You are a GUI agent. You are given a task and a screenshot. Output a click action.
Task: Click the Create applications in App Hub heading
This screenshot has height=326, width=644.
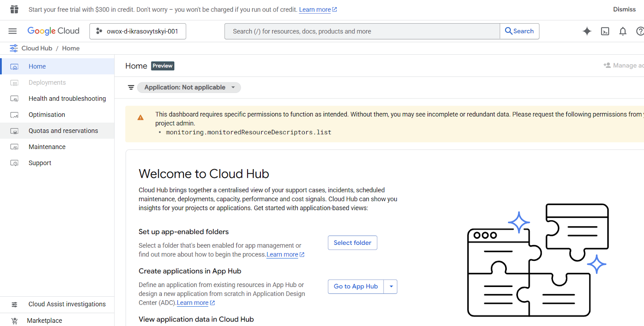pos(190,271)
